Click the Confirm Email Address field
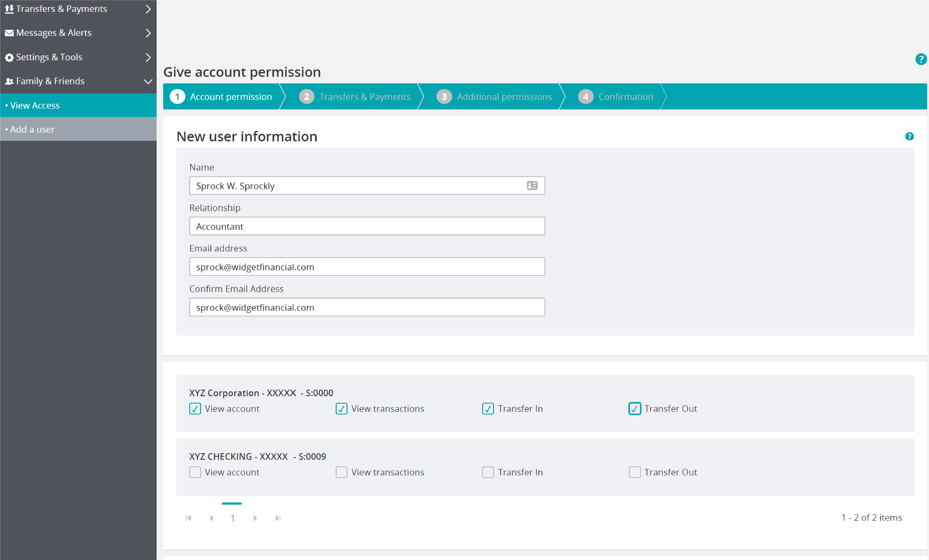This screenshot has height=560, width=929. (x=367, y=307)
